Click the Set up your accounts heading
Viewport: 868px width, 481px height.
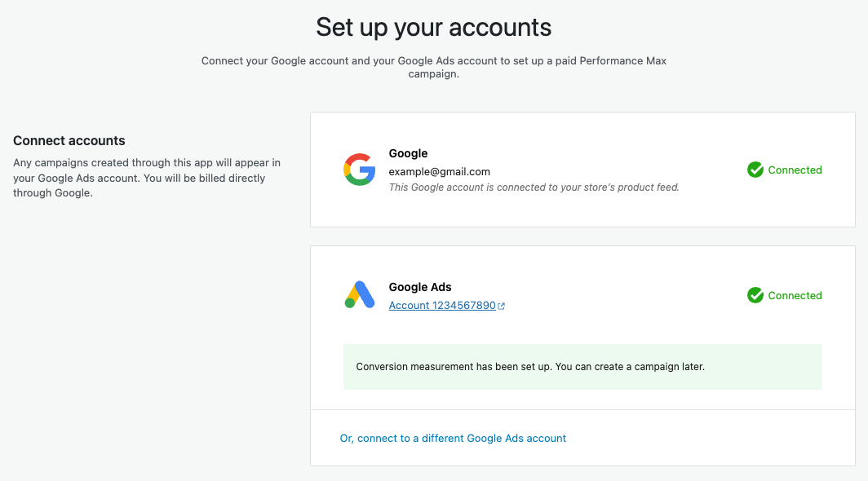tap(434, 28)
